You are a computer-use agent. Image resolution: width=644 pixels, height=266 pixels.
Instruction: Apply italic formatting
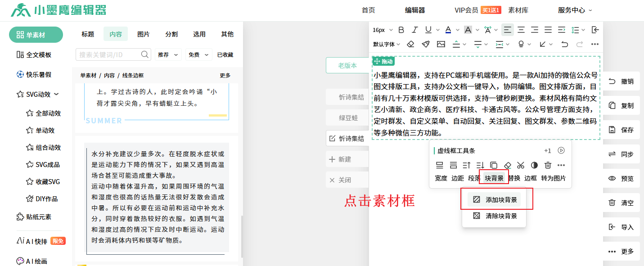pos(415,30)
